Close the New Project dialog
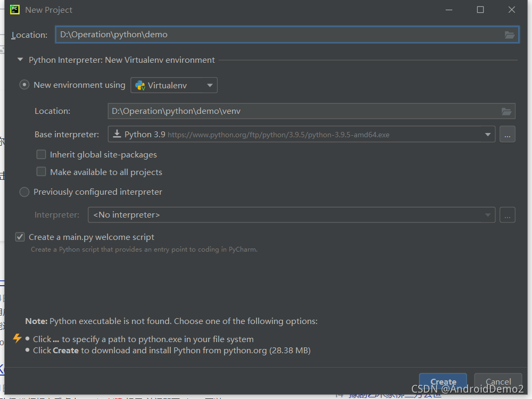 click(512, 10)
